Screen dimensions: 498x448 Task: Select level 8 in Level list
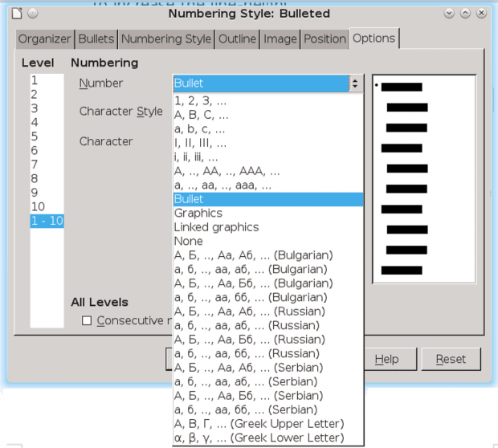pos(47,179)
